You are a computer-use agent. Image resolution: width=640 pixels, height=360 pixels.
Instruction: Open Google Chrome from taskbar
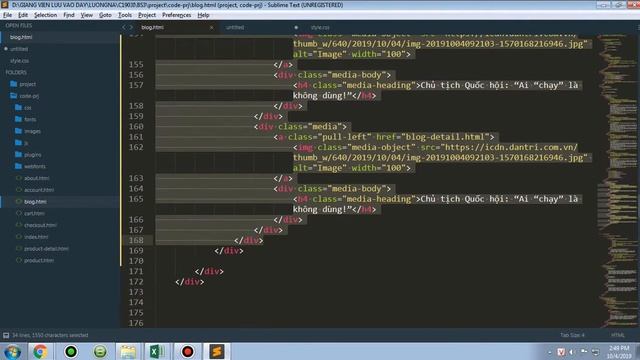coord(40,351)
